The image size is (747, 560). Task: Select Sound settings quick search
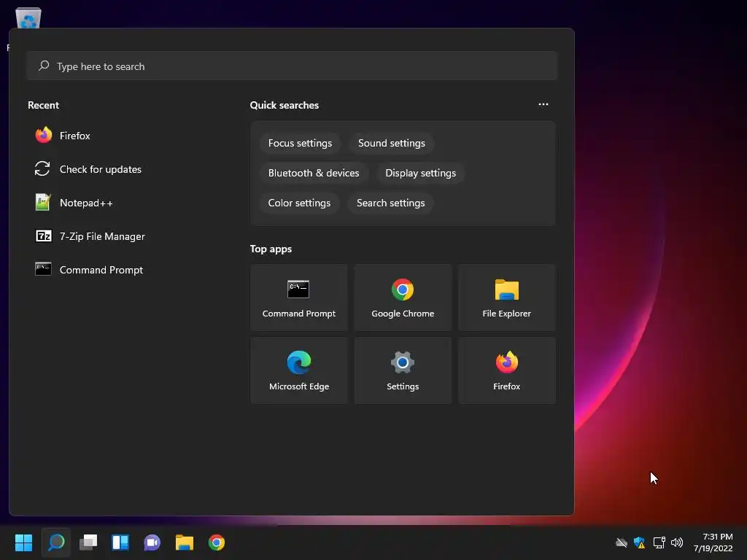point(392,144)
